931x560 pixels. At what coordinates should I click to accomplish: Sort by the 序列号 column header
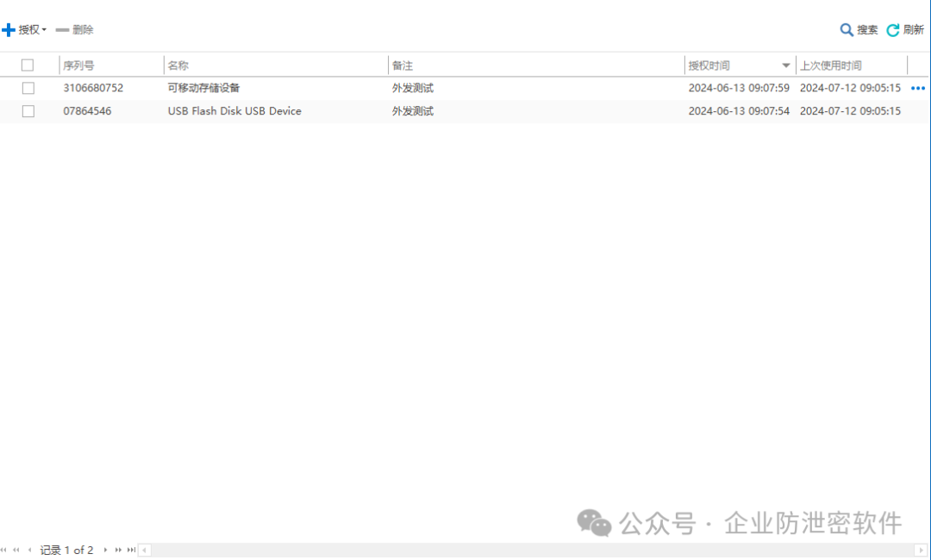point(78,65)
